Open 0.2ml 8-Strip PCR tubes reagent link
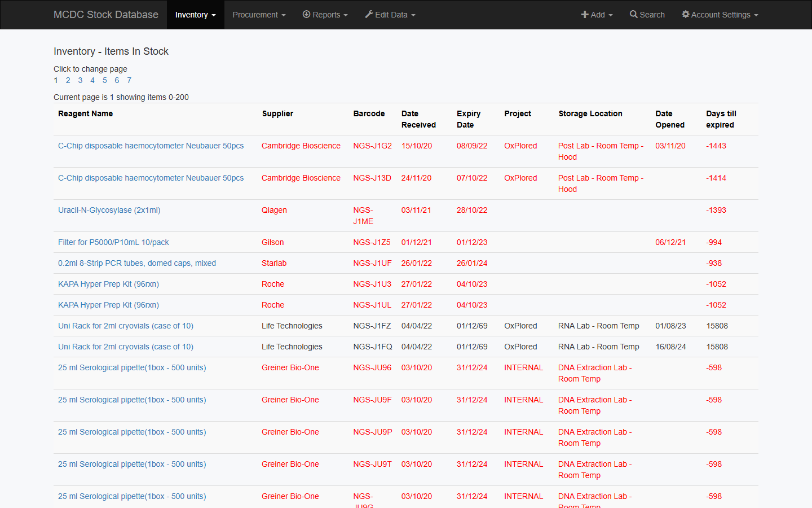The height and width of the screenshot is (508, 812). point(137,263)
